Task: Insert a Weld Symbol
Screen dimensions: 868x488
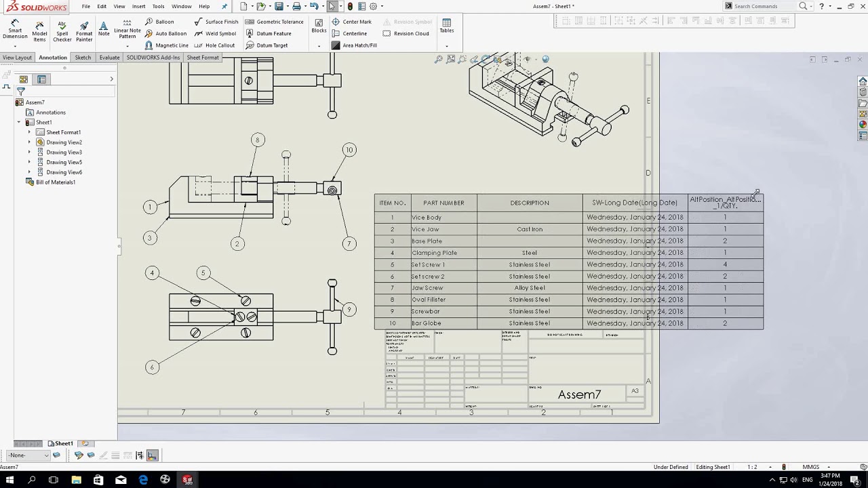Action: [215, 33]
